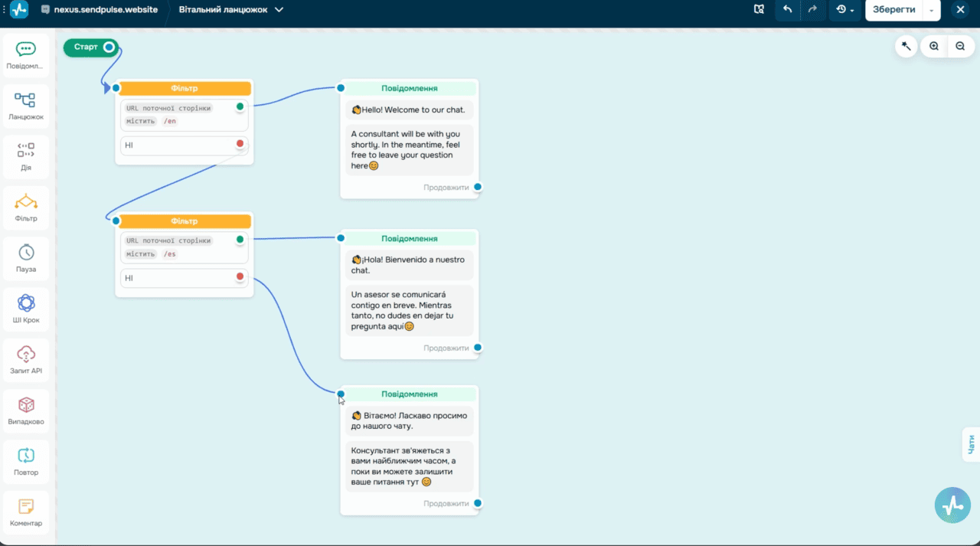Add a Повідомлення message block from sidebar
Viewport: 980px width, 546px height.
[26, 56]
